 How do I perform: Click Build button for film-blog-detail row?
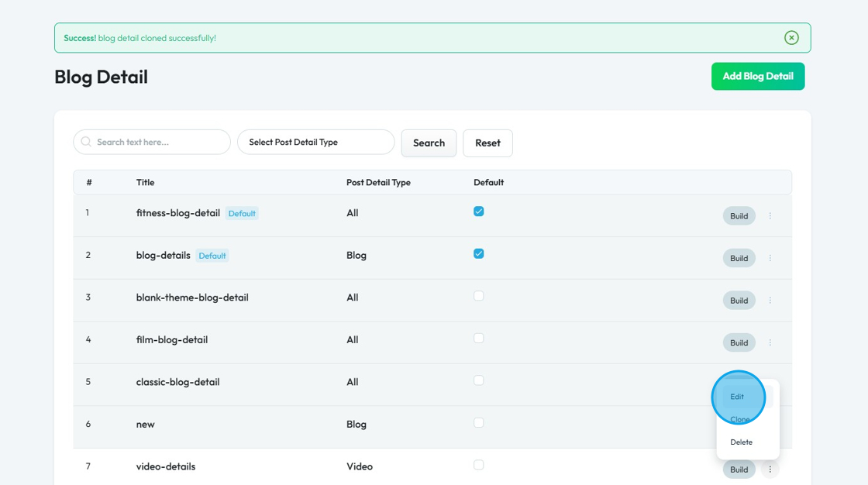click(x=739, y=342)
